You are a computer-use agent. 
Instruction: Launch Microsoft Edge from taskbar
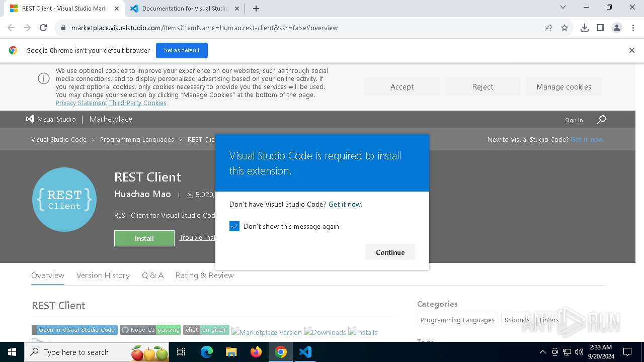pos(207,352)
